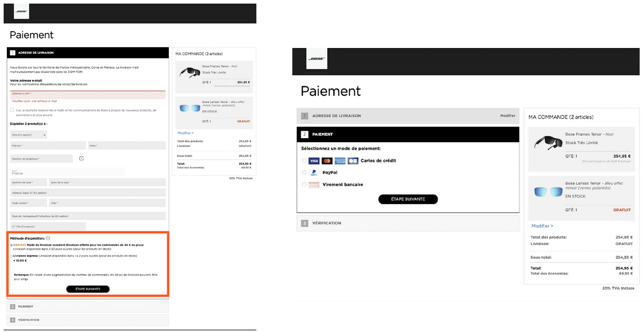Click the Pays field showing France

tap(68, 172)
